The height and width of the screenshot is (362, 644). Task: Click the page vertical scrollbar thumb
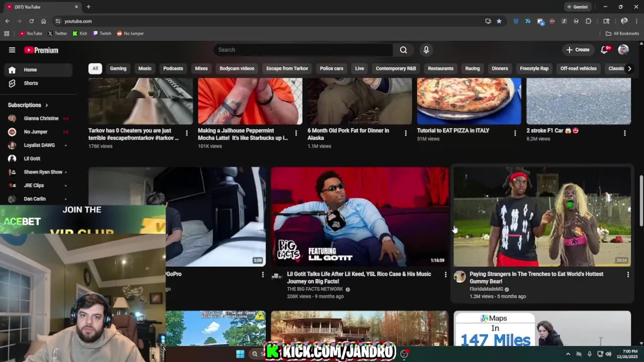pyautogui.click(x=641, y=201)
